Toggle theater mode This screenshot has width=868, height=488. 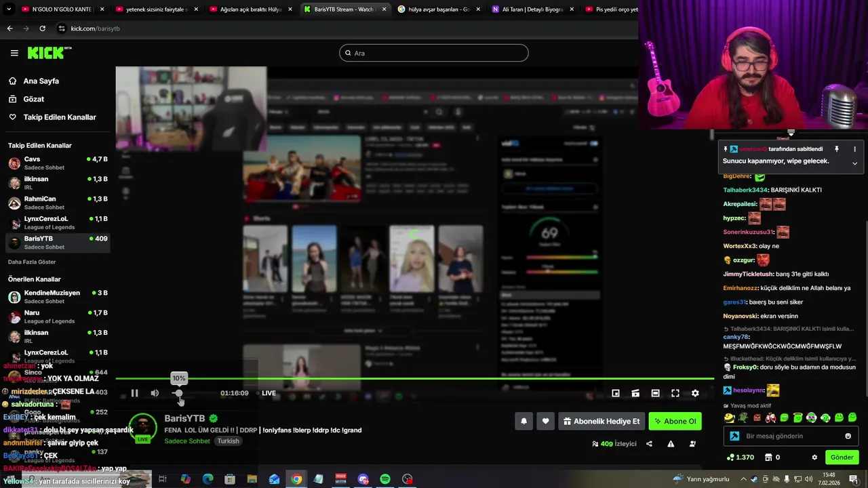[x=655, y=393]
